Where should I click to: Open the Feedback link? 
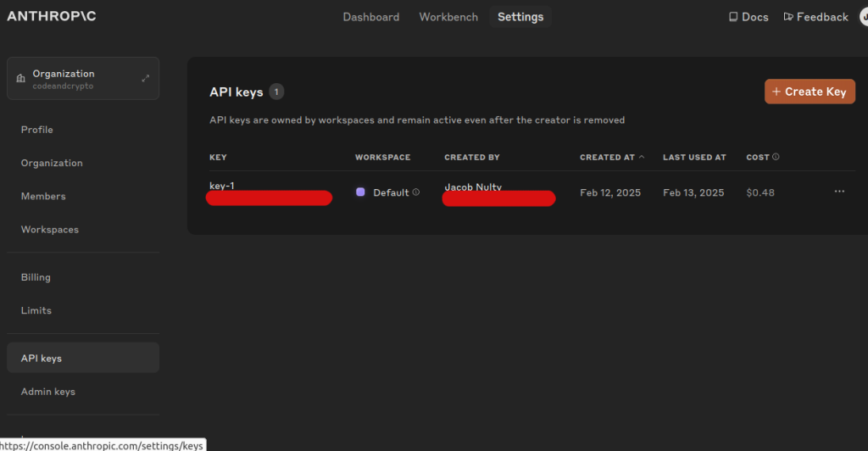[816, 17]
